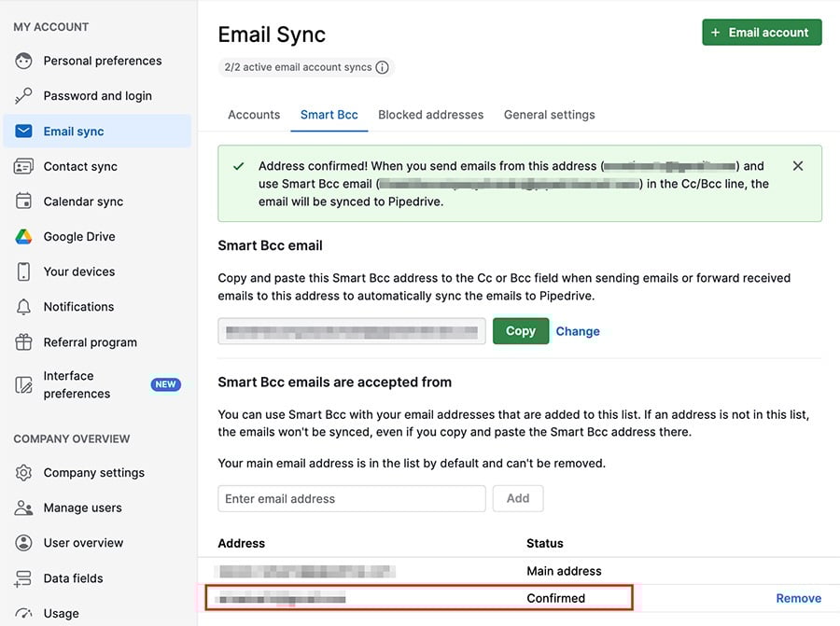Dismiss the Address confirmed banner
Image resolution: width=840 pixels, height=626 pixels.
coord(798,166)
